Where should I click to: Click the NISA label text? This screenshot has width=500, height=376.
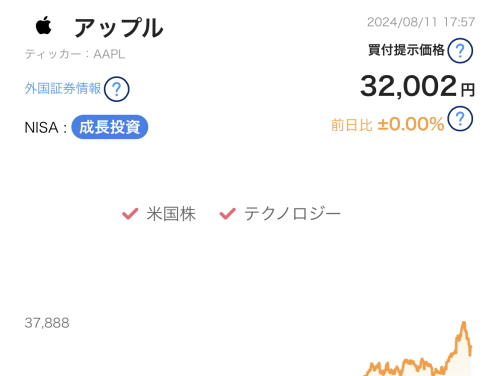[x=41, y=127]
